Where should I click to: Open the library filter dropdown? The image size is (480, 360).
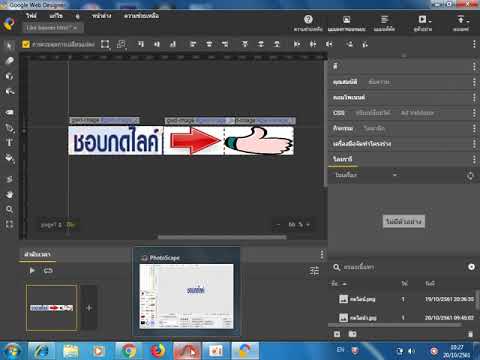coord(395,175)
